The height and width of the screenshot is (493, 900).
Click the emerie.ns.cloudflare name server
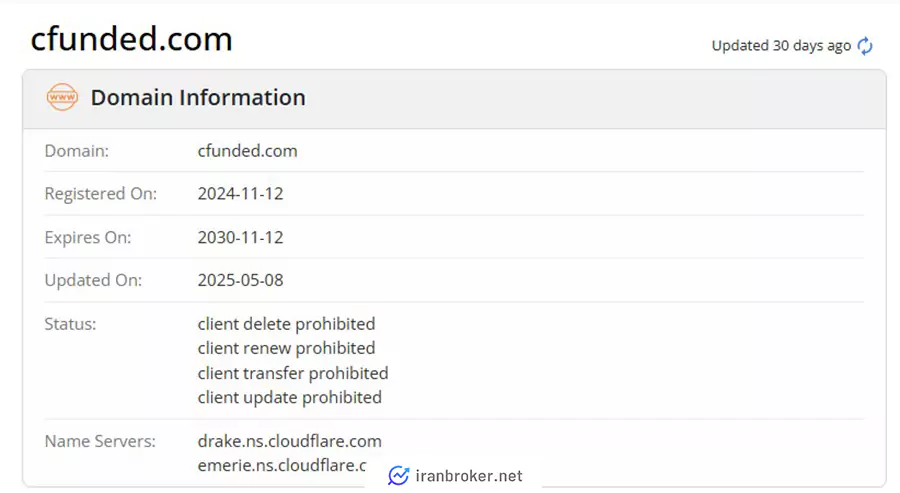[282, 465]
